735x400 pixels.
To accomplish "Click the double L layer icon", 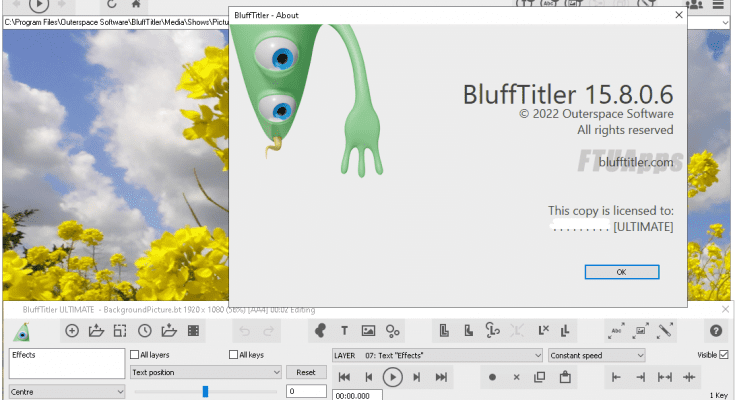I will [565, 331].
